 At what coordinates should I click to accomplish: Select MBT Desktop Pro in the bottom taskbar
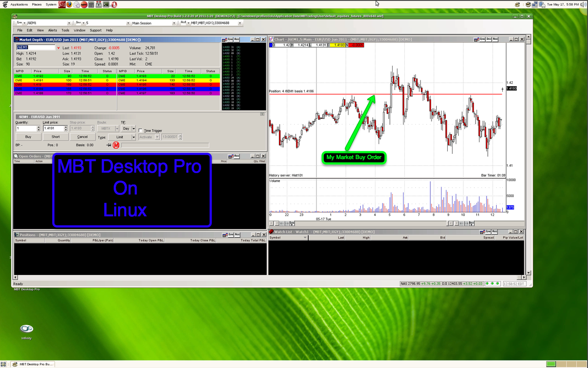(x=32, y=364)
